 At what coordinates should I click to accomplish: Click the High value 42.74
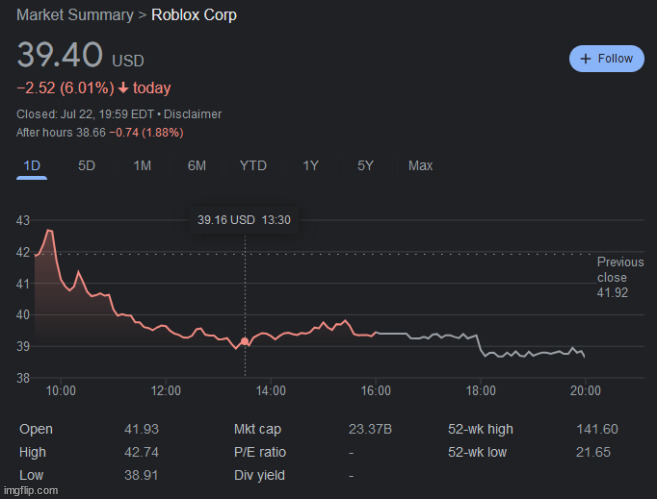pyautogui.click(x=142, y=452)
